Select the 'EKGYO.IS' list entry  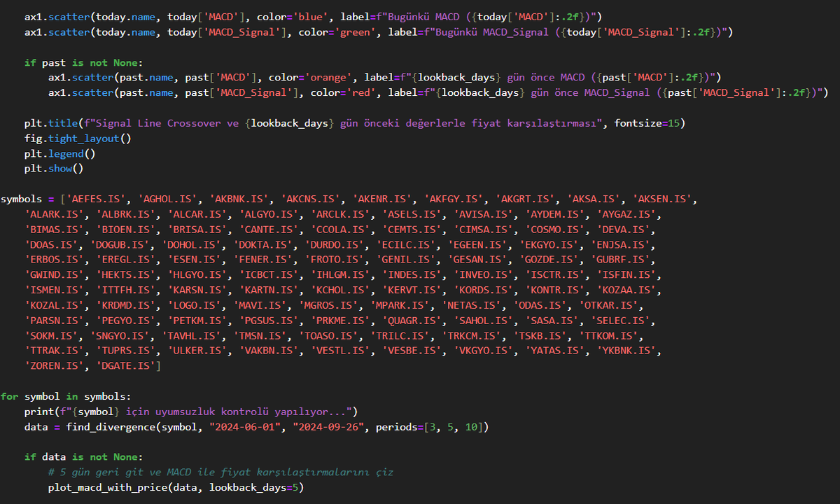549,244
